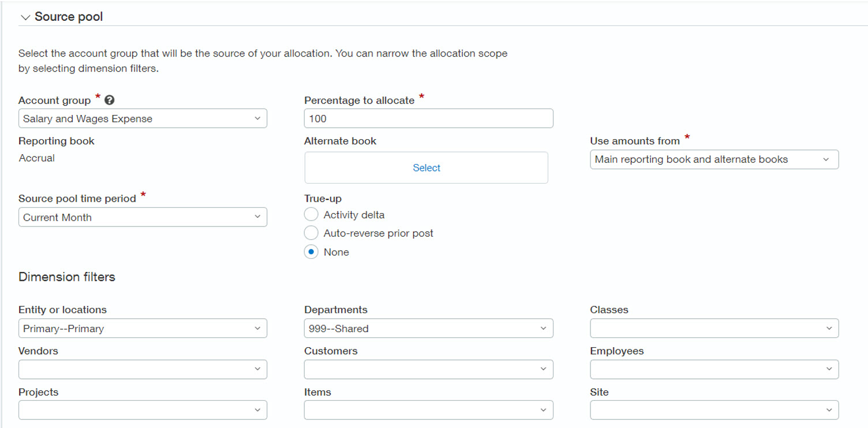868x428 pixels.
Task: Select the None true-up radio button
Action: pos(311,252)
